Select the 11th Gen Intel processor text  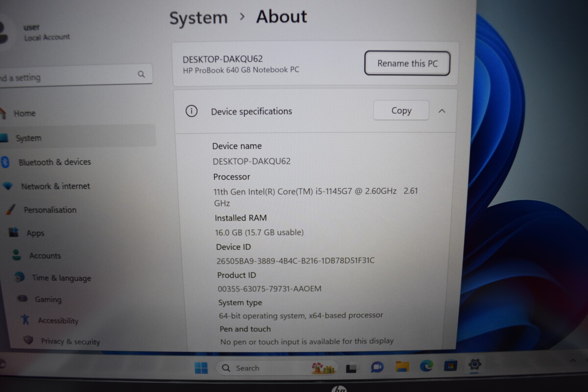click(316, 197)
